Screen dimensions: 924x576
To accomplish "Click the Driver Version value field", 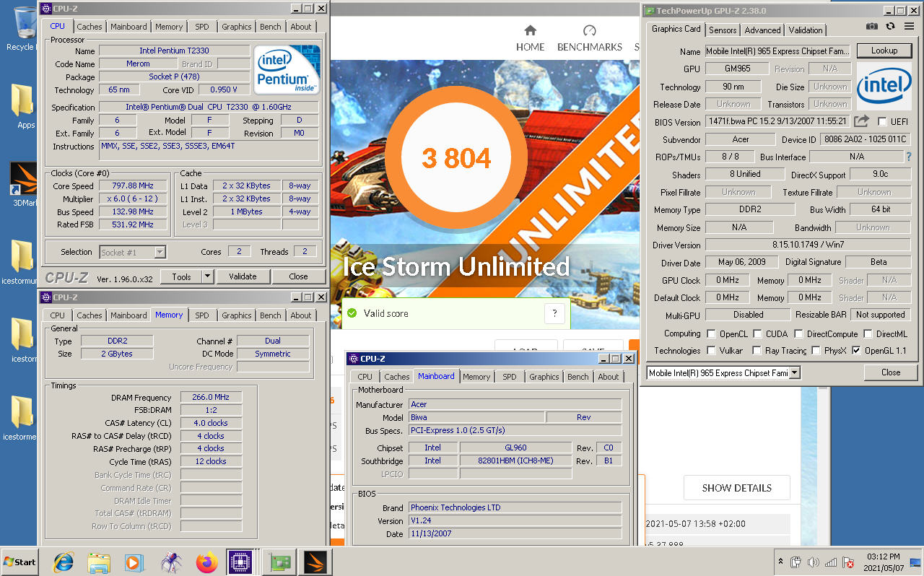I will coord(807,245).
